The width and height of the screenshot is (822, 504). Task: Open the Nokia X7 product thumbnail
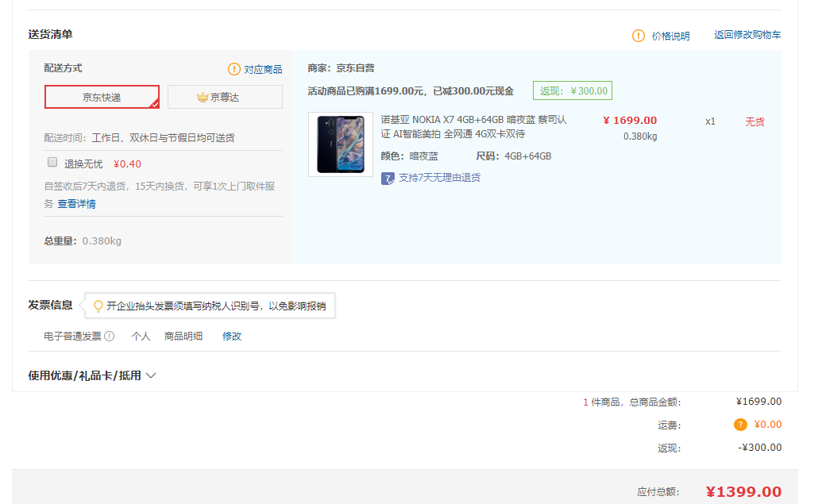coord(341,144)
